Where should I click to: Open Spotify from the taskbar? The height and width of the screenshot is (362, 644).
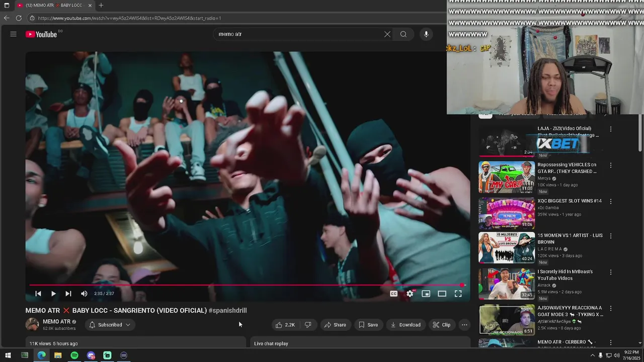point(74,355)
